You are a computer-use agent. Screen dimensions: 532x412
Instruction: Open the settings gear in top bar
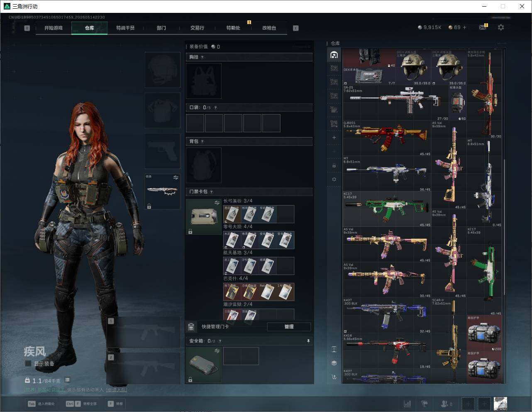501,27
